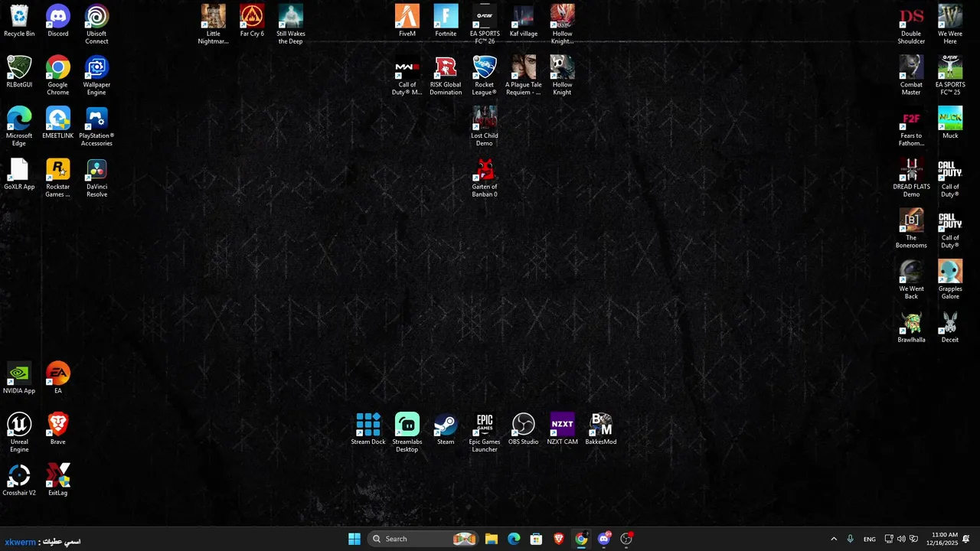The image size is (980, 551).
Task: Open the Windows Start menu
Action: [x=354, y=539]
